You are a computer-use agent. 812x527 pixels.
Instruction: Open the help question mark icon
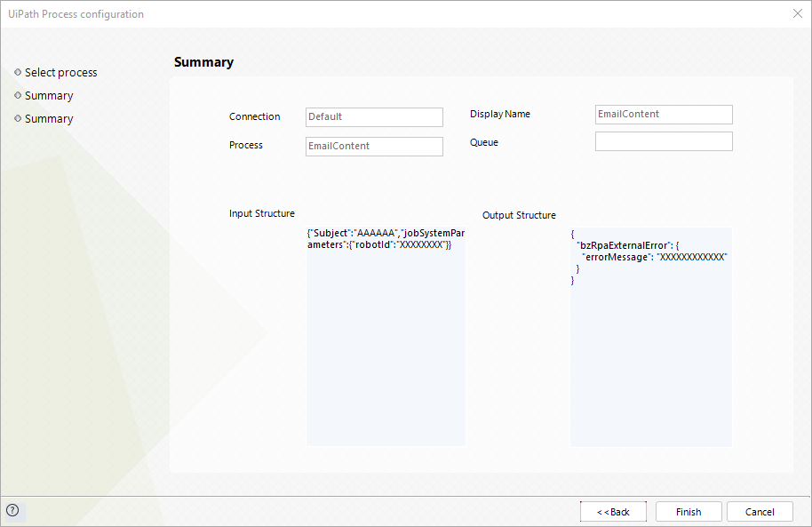[x=12, y=510]
